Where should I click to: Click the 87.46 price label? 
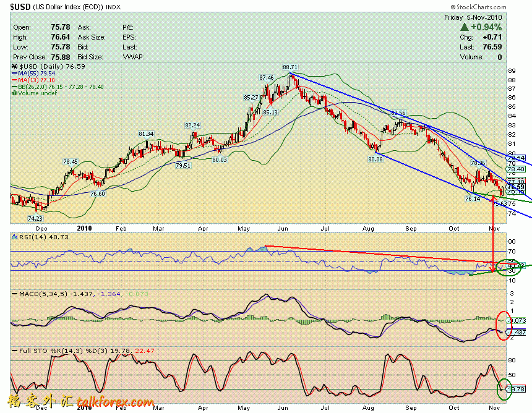pyautogui.click(x=267, y=78)
